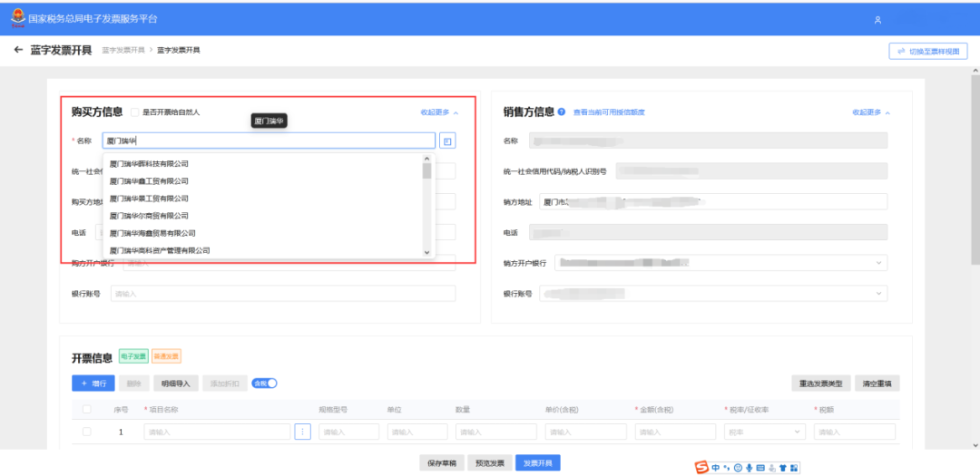The height and width of the screenshot is (476, 980).
Task: Expand the 销方开户银行 dropdown
Action: 720,263
